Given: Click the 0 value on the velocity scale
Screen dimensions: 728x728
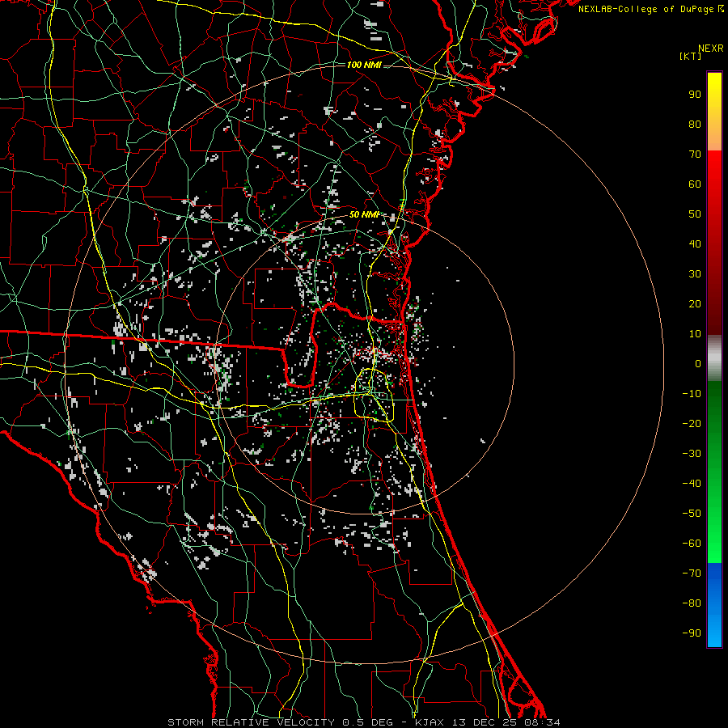Looking at the screenshot, I should point(697,364).
